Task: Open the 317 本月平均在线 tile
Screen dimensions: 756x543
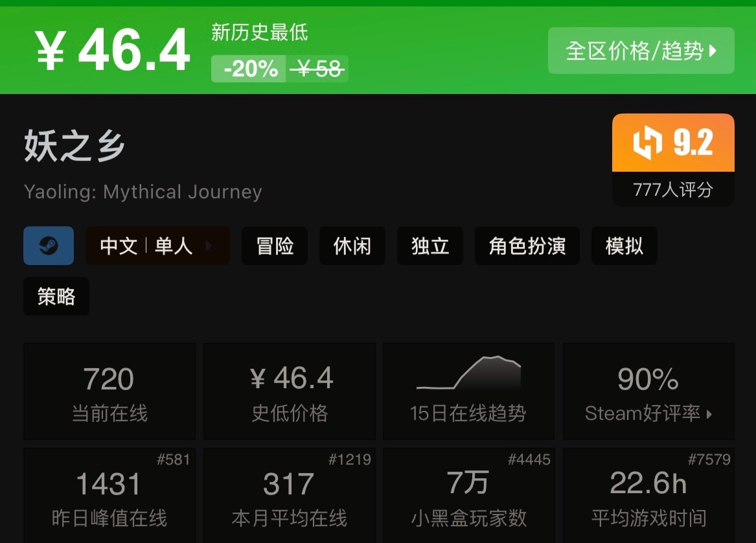Action: (x=290, y=495)
